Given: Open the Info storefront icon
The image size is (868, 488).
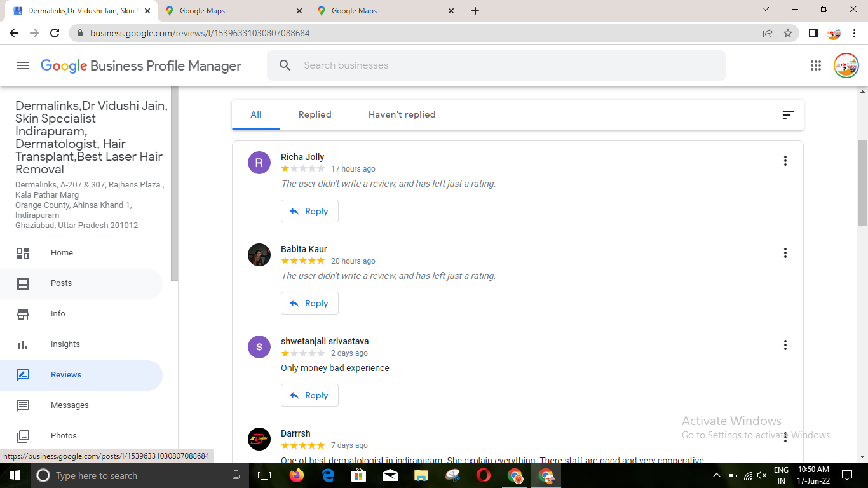Looking at the screenshot, I should pyautogui.click(x=23, y=314).
